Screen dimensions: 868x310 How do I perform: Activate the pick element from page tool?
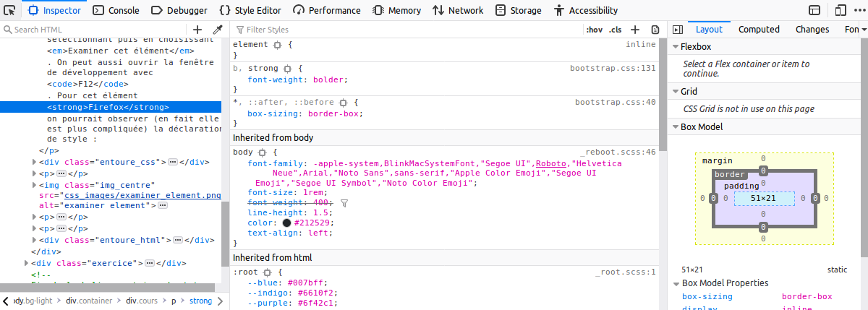10,10
